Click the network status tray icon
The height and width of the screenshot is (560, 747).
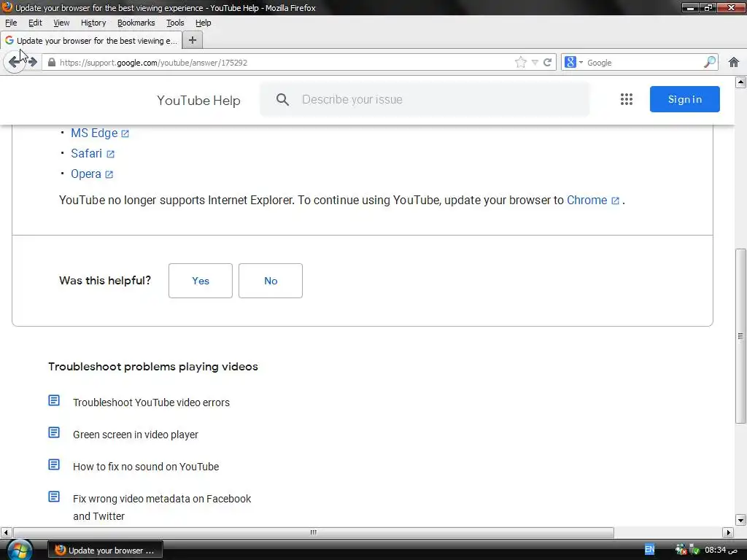pos(681,550)
